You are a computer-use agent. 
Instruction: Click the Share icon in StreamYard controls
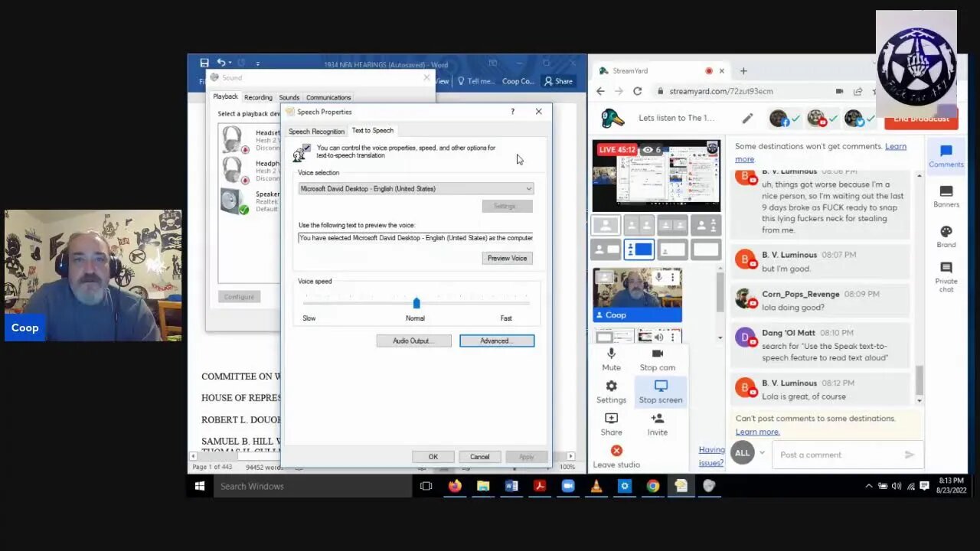click(611, 423)
